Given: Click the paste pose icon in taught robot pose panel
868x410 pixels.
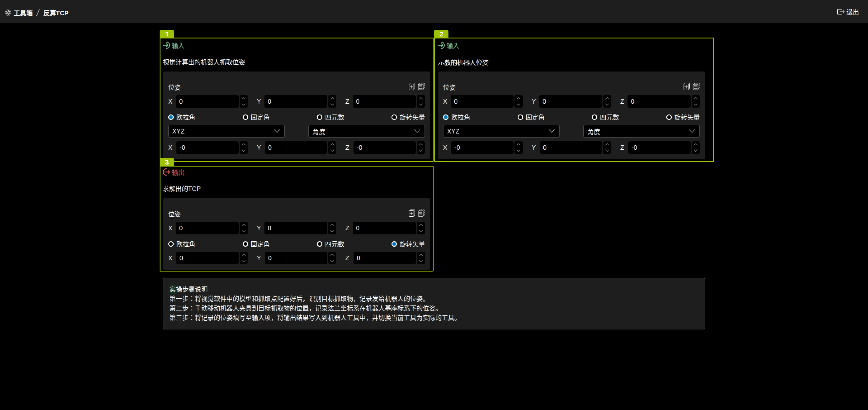Looking at the screenshot, I should pos(696,87).
